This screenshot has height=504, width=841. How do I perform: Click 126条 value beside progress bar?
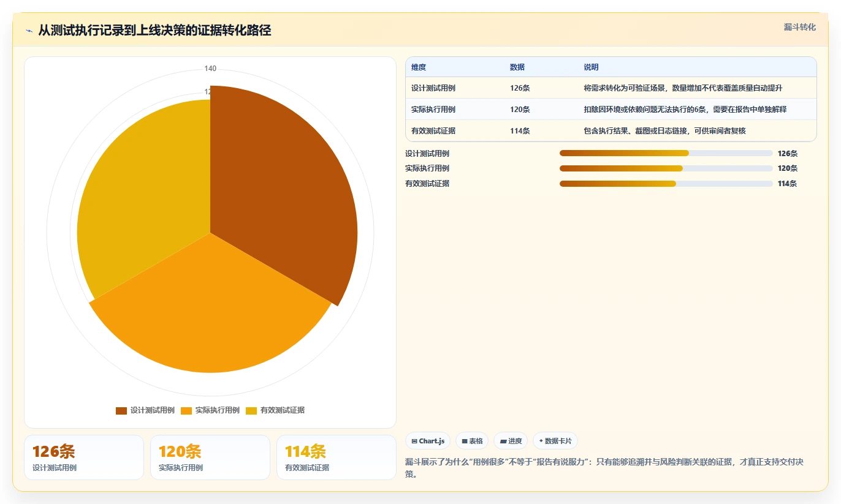tap(788, 154)
